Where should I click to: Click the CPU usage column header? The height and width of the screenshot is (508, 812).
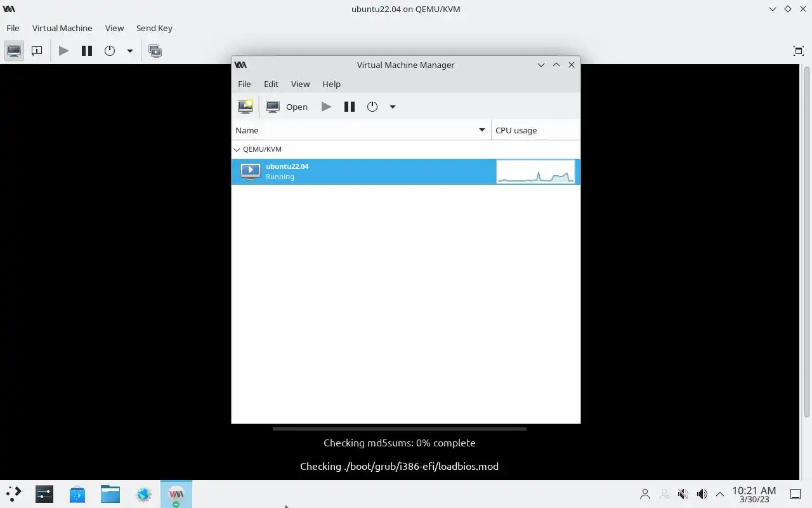click(536, 130)
